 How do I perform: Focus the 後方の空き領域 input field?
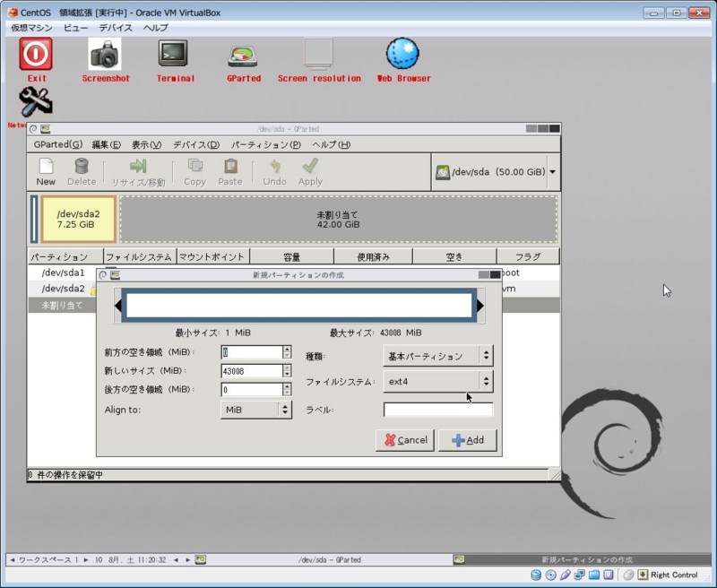click(x=252, y=389)
